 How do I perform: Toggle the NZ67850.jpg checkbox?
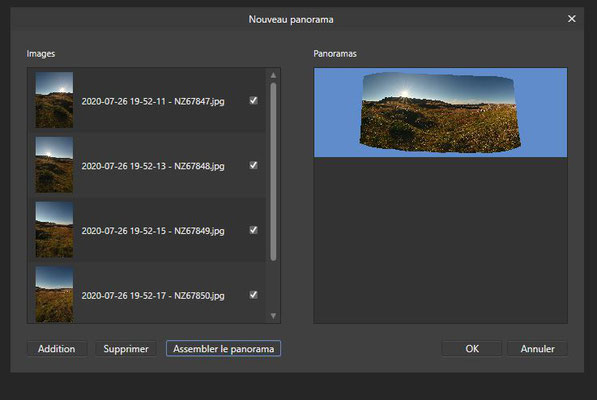pos(253,295)
